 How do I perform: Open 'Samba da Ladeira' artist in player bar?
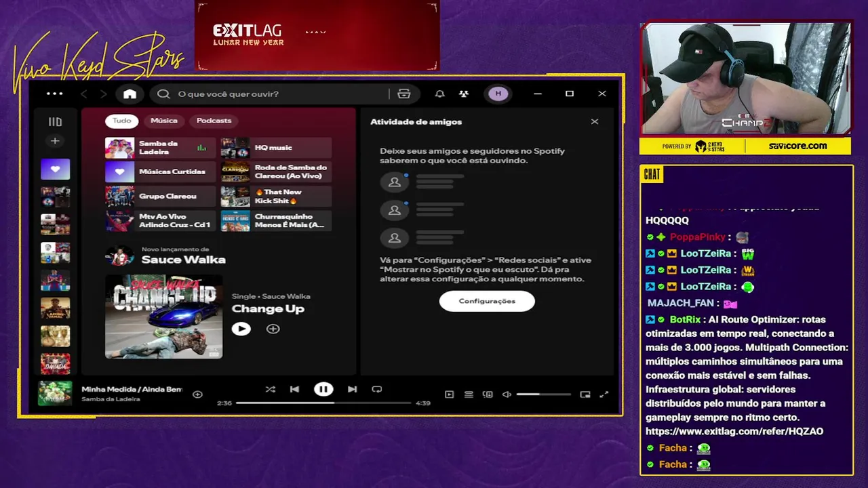pos(111,399)
